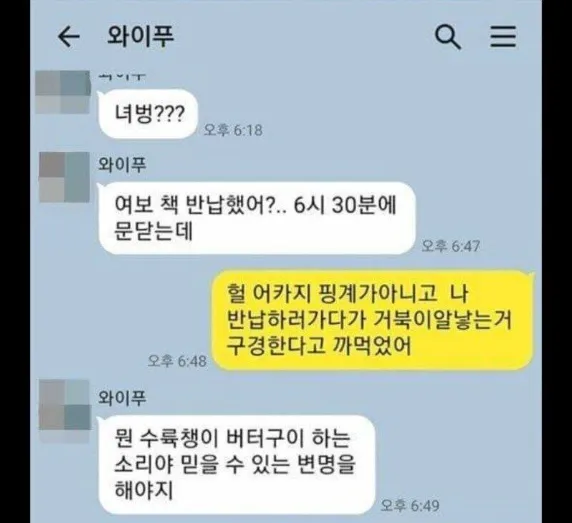Tap the back arrow icon
572x523 pixels.
pyautogui.click(x=69, y=36)
